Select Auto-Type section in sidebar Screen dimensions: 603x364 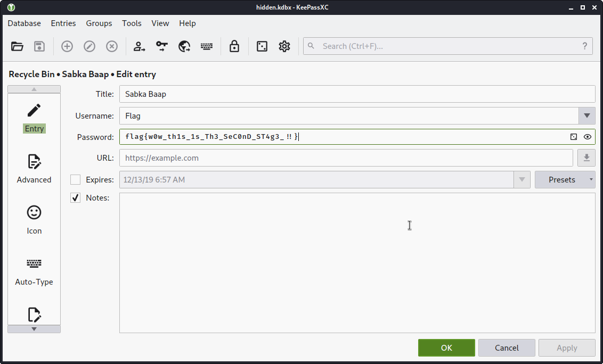34,271
